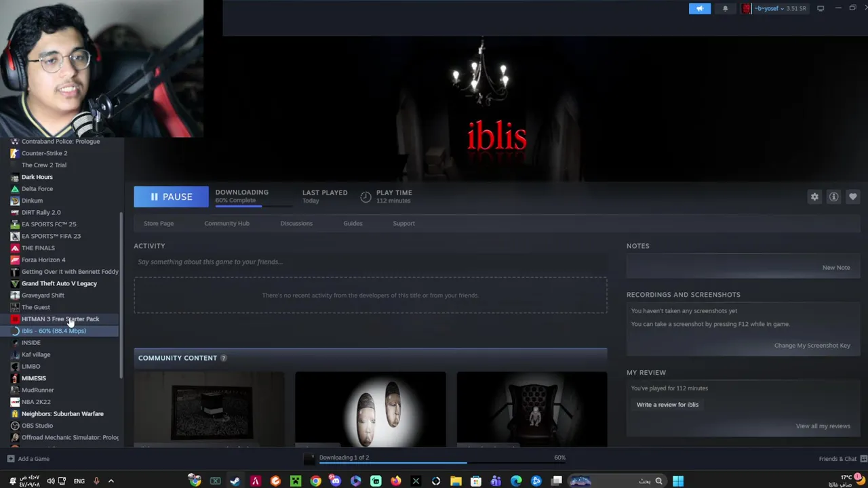Click the MIMESIS game icon
The image size is (868, 488).
coord(15,378)
